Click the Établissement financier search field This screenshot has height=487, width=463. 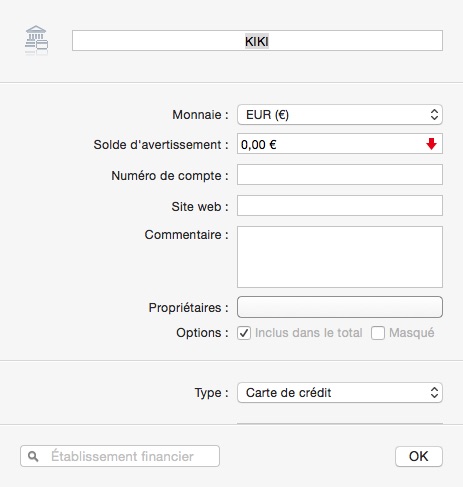pyautogui.click(x=120, y=456)
